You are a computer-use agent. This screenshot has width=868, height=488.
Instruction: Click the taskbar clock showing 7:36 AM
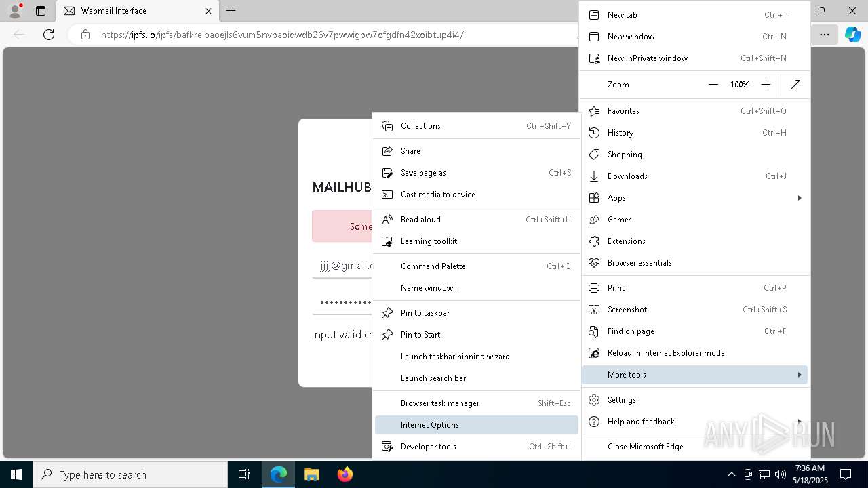click(810, 474)
